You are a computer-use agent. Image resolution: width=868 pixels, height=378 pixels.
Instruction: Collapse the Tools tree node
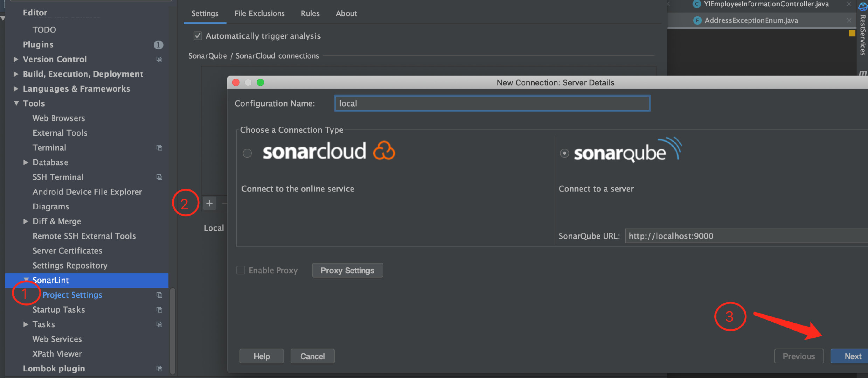16,103
